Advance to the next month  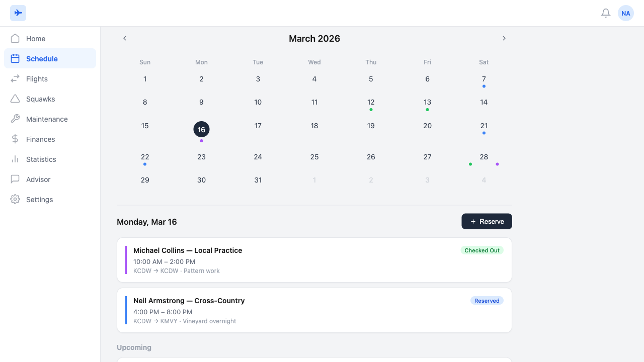(504, 38)
